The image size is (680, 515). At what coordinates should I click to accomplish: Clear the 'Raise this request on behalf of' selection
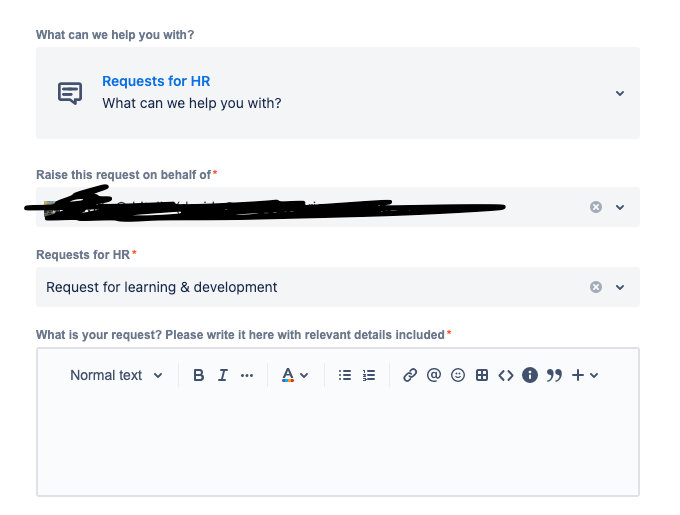click(596, 207)
